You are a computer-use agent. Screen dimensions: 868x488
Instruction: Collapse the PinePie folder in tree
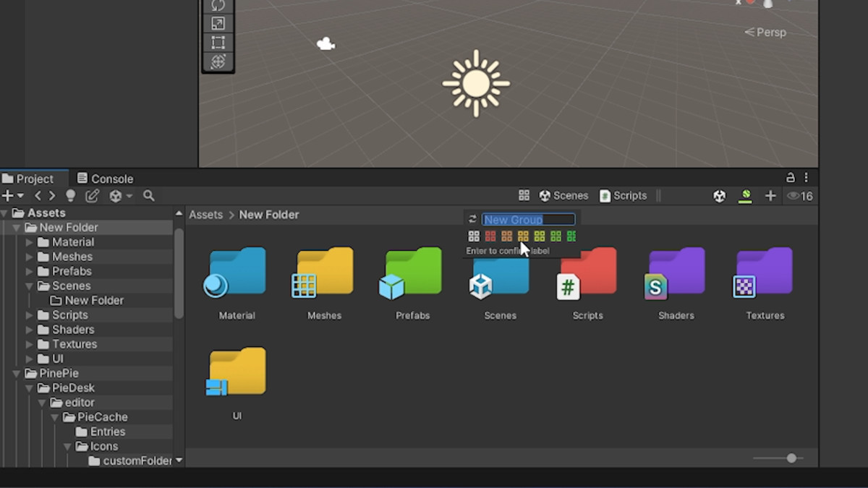(17, 374)
